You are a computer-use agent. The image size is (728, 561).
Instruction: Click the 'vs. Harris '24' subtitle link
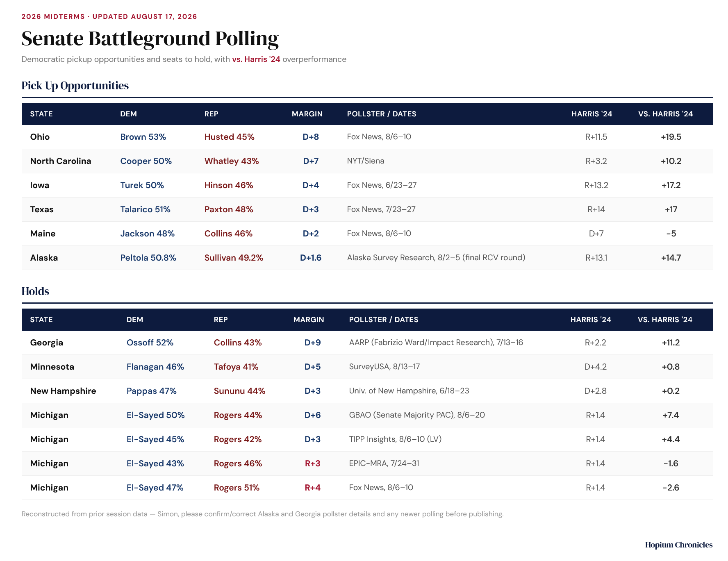coord(256,59)
